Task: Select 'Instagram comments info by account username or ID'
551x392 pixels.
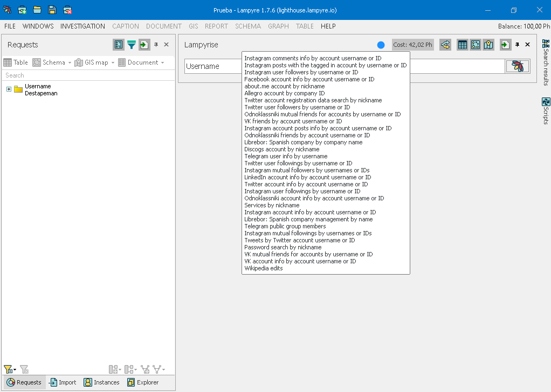Action: [x=313, y=58]
